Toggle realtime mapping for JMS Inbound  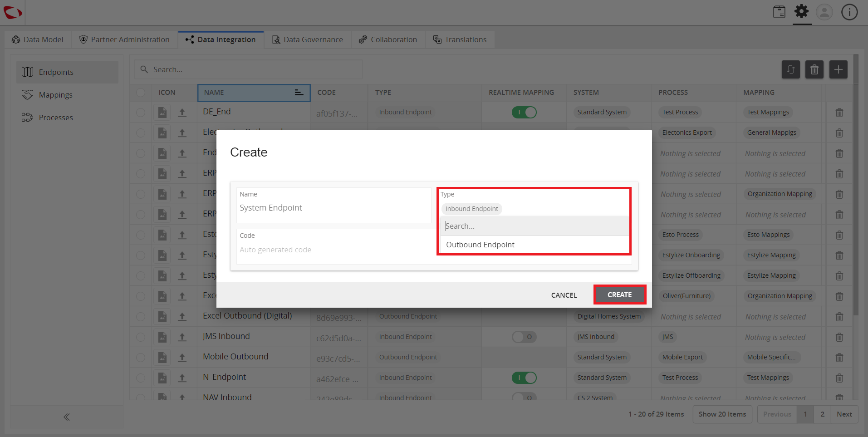click(524, 337)
